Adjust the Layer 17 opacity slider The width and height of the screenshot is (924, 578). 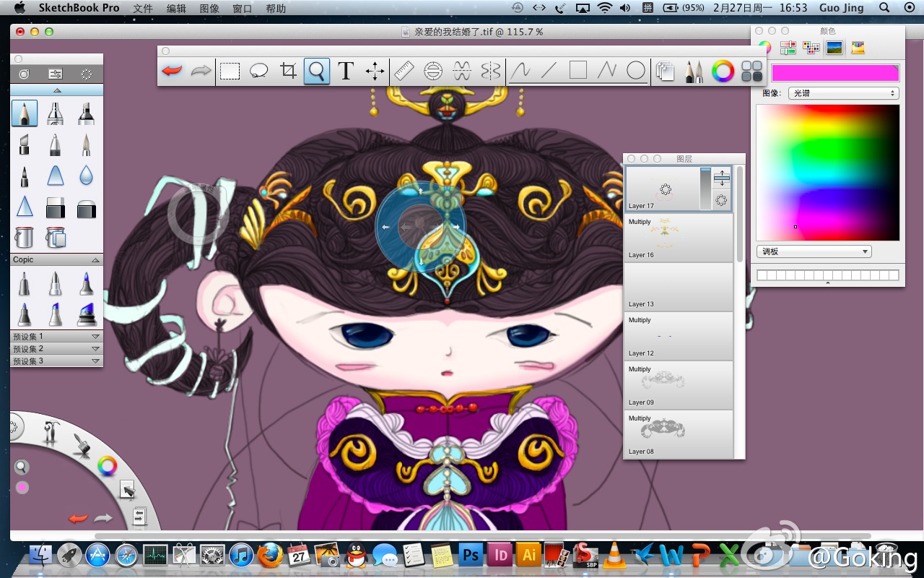click(705, 189)
